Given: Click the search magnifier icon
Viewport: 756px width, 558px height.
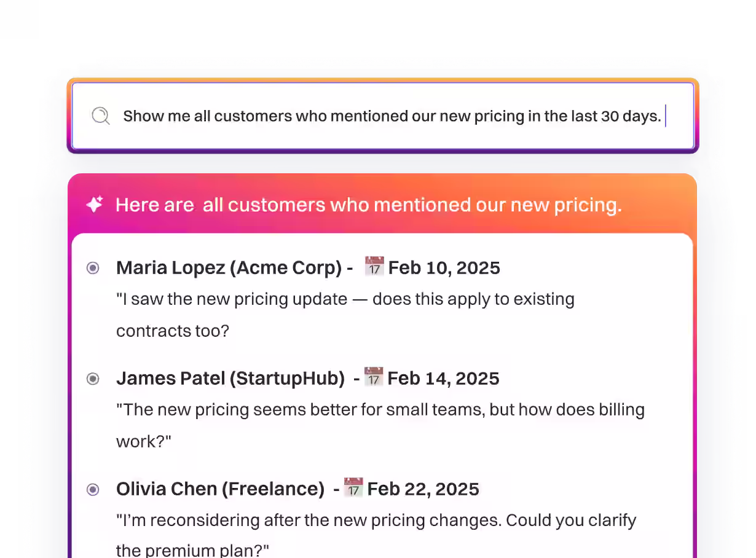Looking at the screenshot, I should (100, 116).
